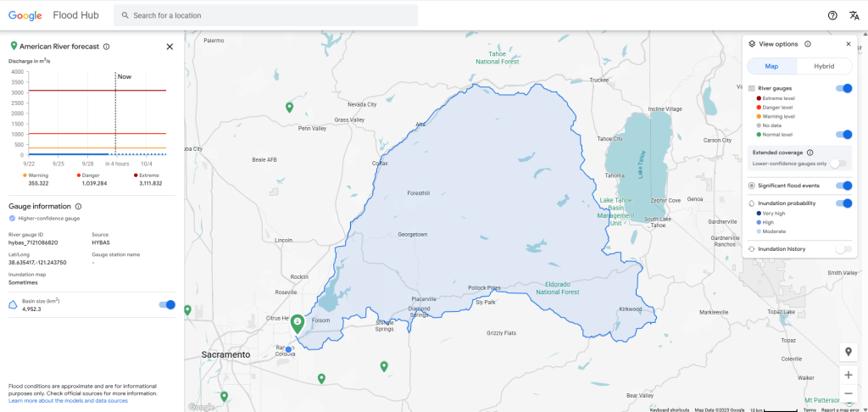Viewport: 868px width, 412px height.
Task: Disable the Basin size toggle
Action: [166, 305]
